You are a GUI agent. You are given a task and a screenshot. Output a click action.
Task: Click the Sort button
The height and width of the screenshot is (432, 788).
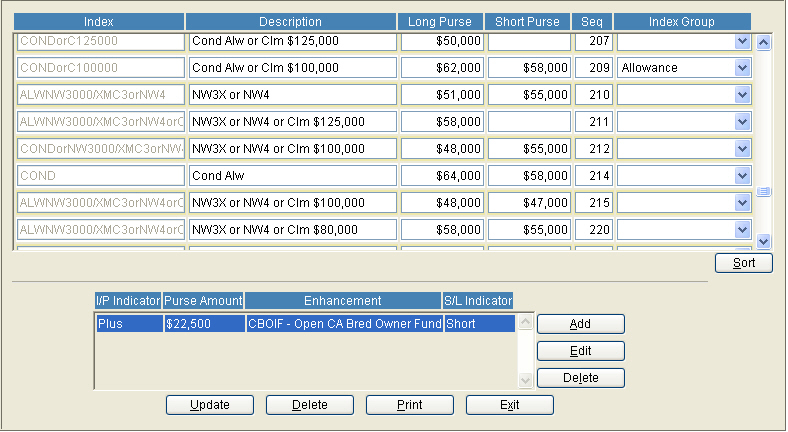[x=744, y=263]
